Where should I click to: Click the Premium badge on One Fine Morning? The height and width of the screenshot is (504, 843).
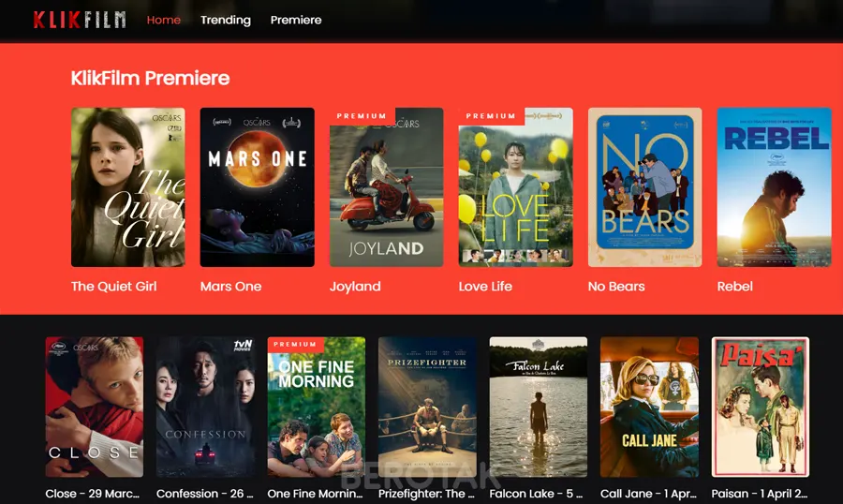point(295,344)
